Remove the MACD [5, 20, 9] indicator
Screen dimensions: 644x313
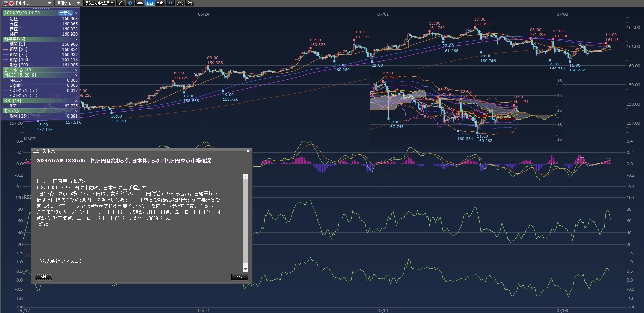tap(76, 75)
